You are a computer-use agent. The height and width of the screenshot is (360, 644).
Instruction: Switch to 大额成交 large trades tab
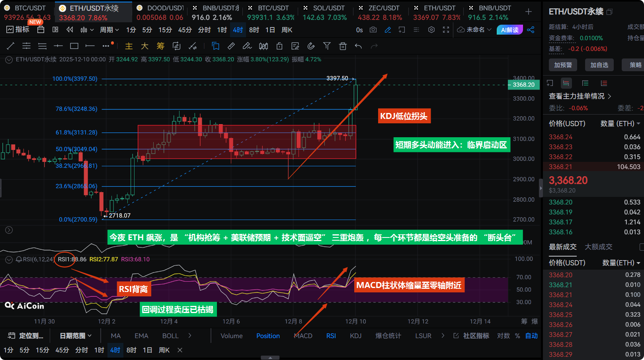[598, 247]
